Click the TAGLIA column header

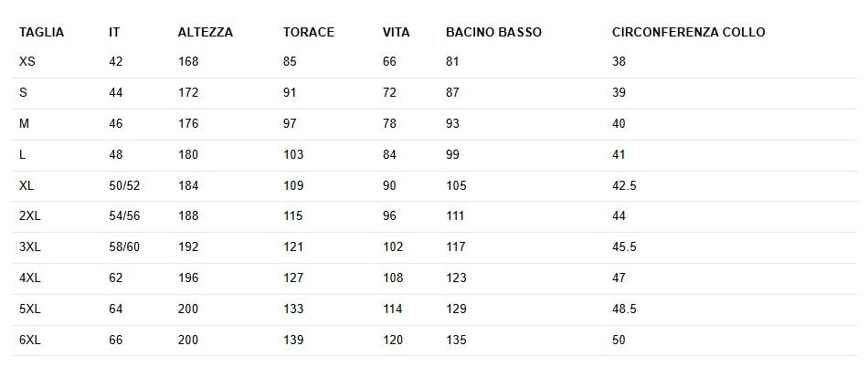point(41,33)
